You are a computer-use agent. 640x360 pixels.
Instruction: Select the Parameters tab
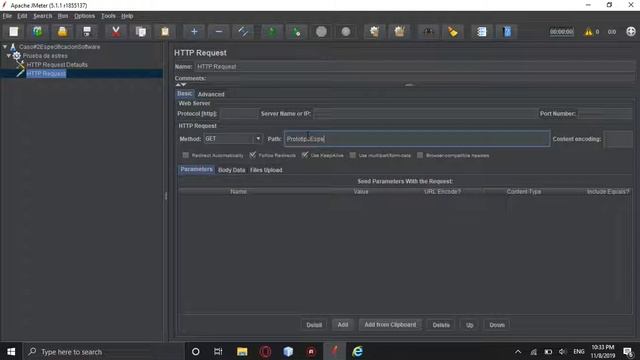[x=196, y=169]
